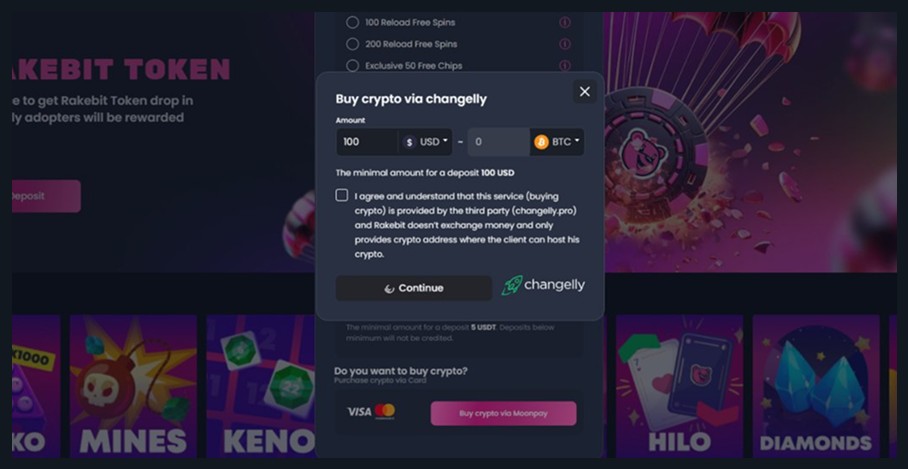Select the 200 Reload Free Spins radio button
Viewport: 908px width, 469px height.
click(352, 44)
